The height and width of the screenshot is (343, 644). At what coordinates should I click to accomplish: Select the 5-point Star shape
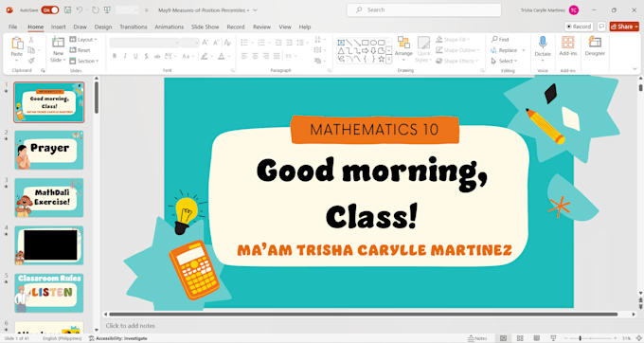[x=381, y=59]
